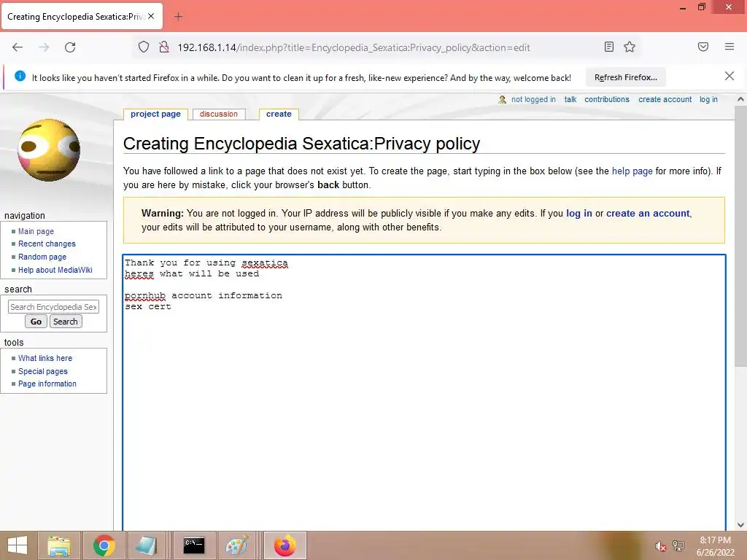Click the Refresh Firefox button
Viewport: 747px width, 560px height.
pyautogui.click(x=625, y=77)
